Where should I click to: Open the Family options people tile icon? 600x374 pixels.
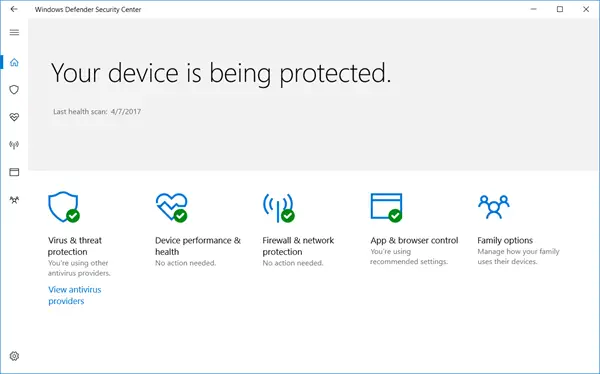tap(494, 207)
